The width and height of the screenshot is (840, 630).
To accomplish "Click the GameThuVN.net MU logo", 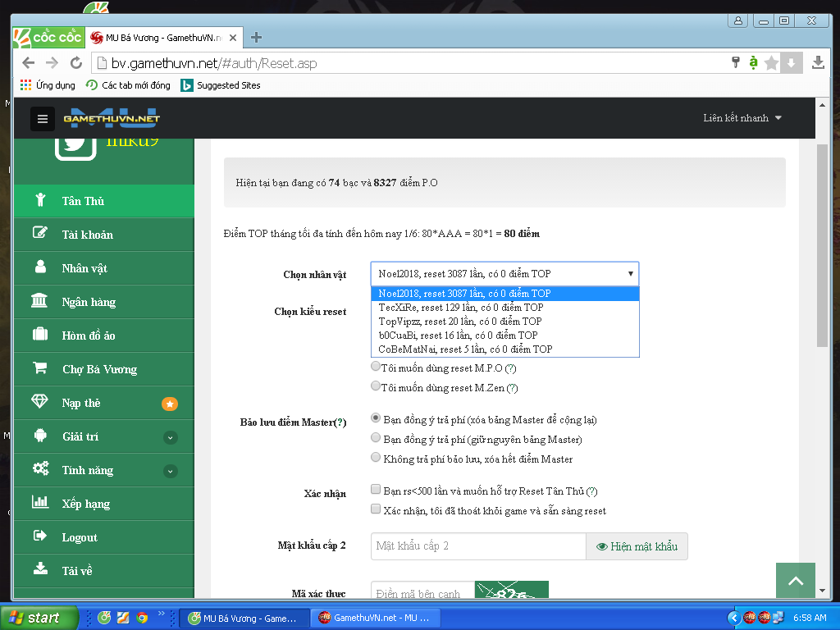I will (112, 118).
